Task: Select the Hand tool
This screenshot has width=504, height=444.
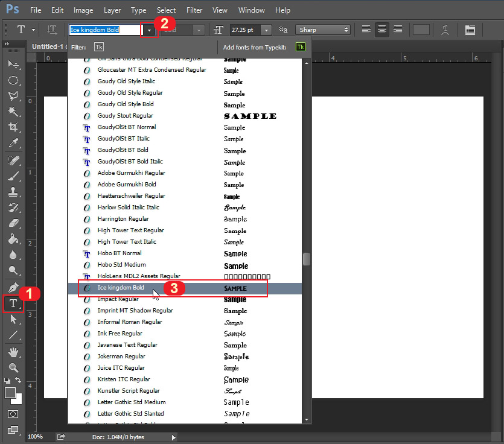Action: point(13,352)
